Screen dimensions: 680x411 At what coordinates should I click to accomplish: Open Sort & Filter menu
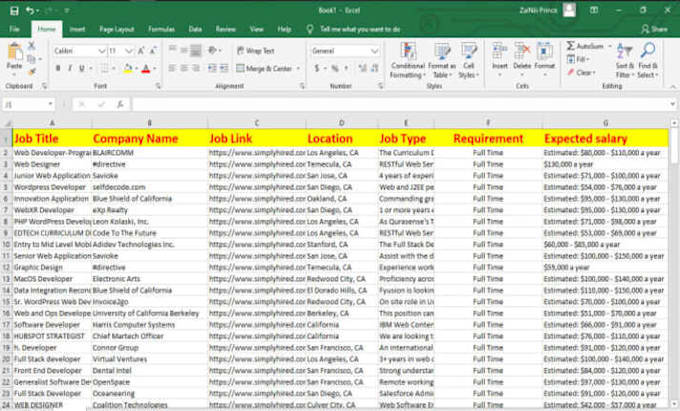tap(625, 61)
